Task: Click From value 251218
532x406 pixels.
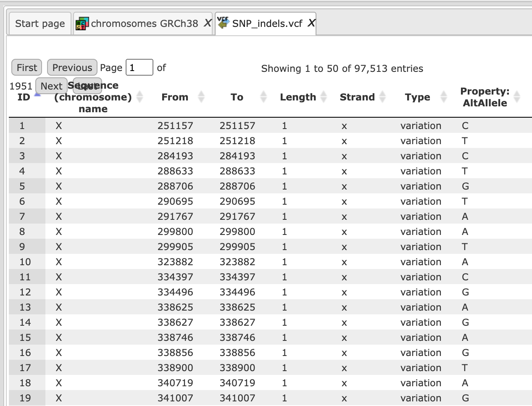Action: (x=175, y=141)
